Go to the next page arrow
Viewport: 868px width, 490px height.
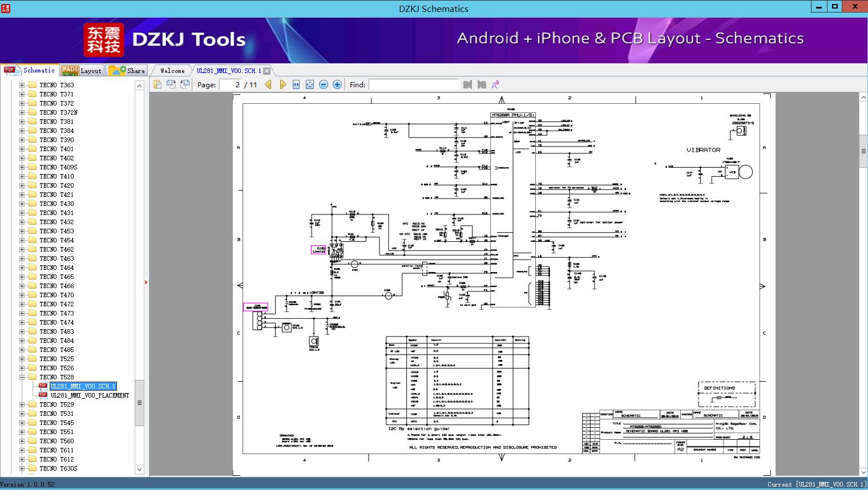pos(282,84)
